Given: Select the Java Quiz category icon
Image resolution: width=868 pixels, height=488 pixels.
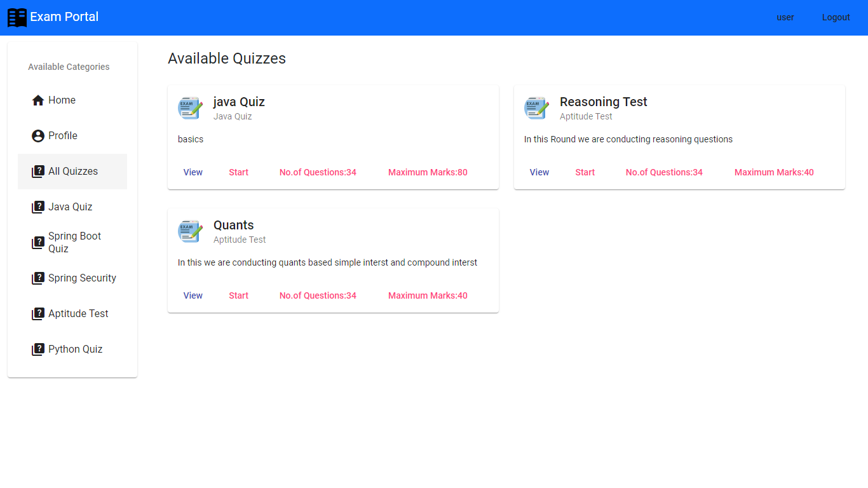Looking at the screenshot, I should tap(37, 207).
